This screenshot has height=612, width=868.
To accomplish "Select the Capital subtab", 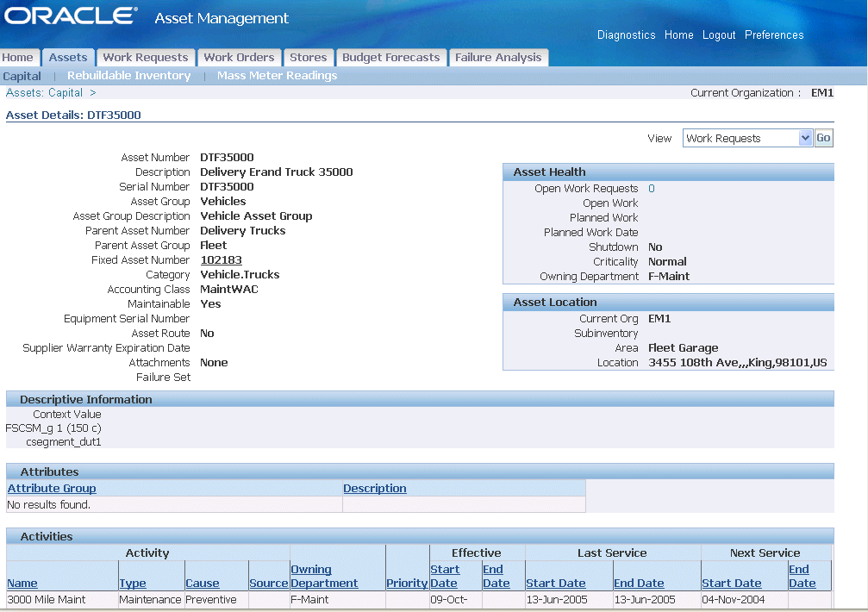I will pos(22,77).
